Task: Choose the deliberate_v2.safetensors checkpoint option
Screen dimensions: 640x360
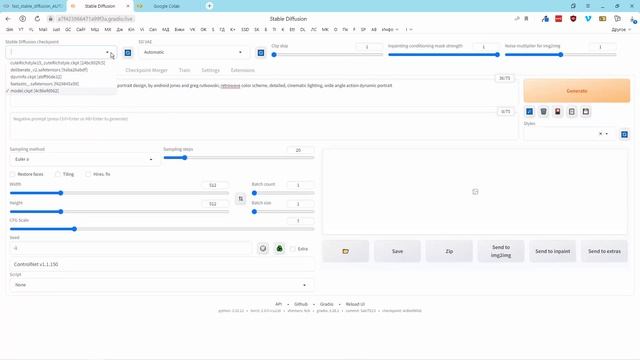Action: point(49,70)
